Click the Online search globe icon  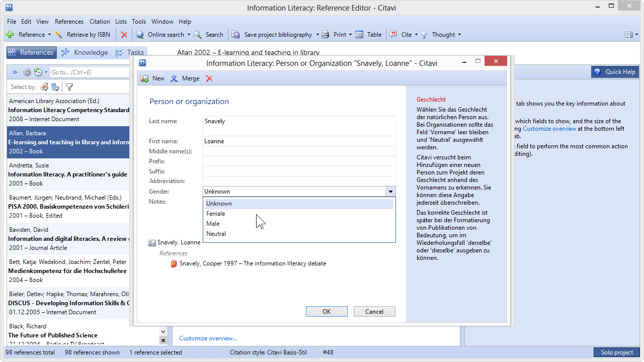click(140, 35)
